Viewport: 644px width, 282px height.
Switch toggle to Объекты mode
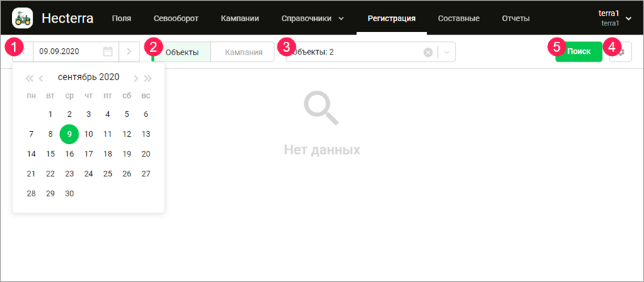click(182, 52)
